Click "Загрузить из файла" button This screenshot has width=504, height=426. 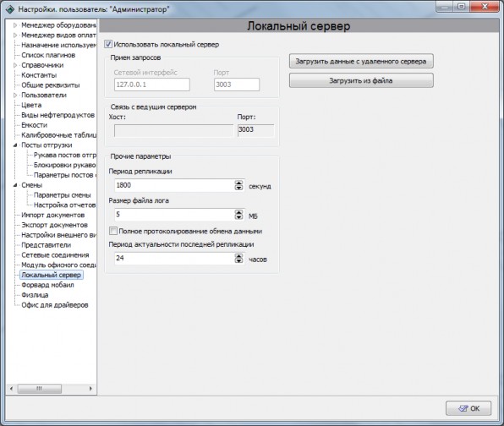click(361, 80)
